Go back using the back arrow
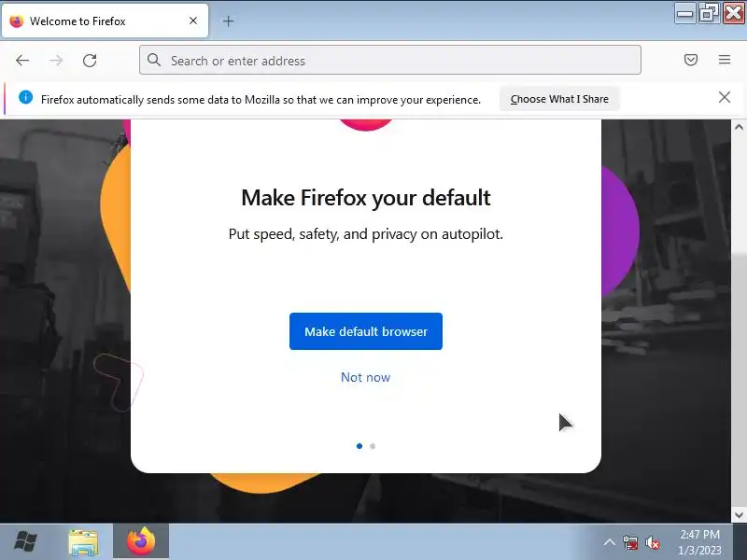747x560 pixels. point(22,61)
